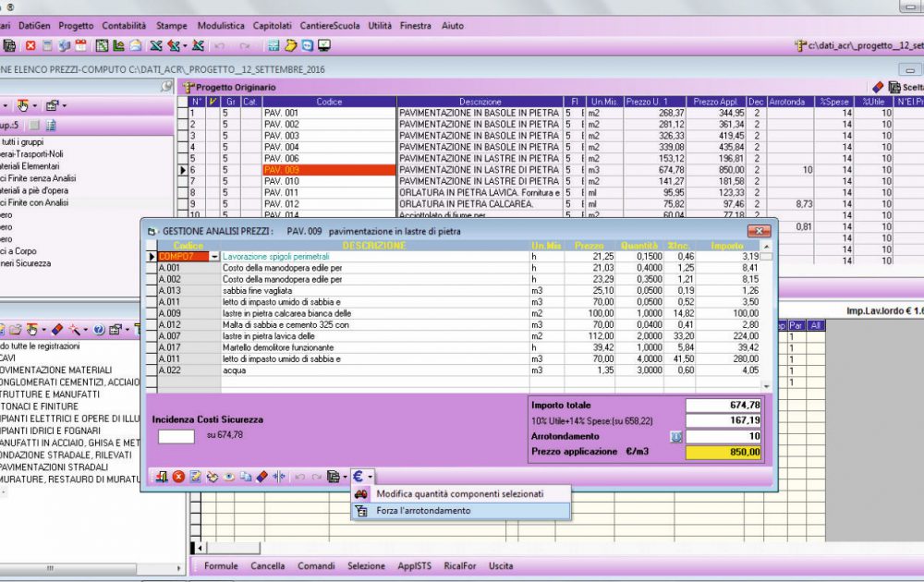Click the magic wand icon in lower left toolbar
Image resolution: width=924 pixels, height=582 pixels.
(x=74, y=330)
